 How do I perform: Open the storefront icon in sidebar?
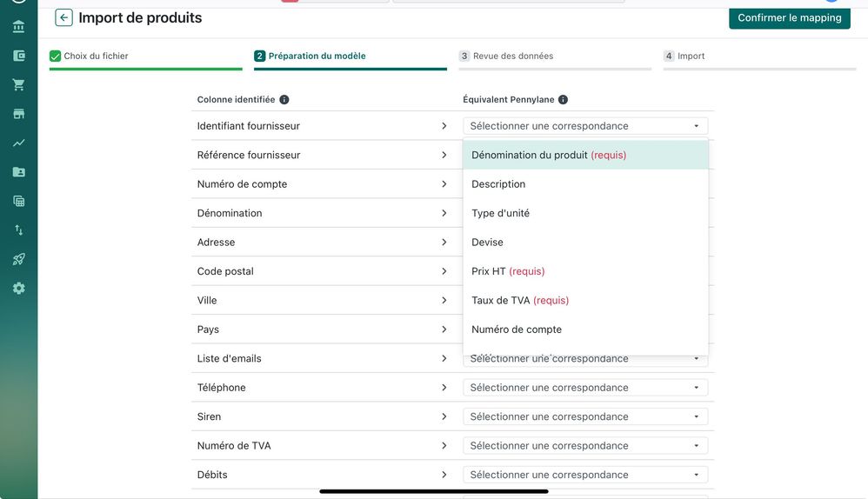click(18, 114)
